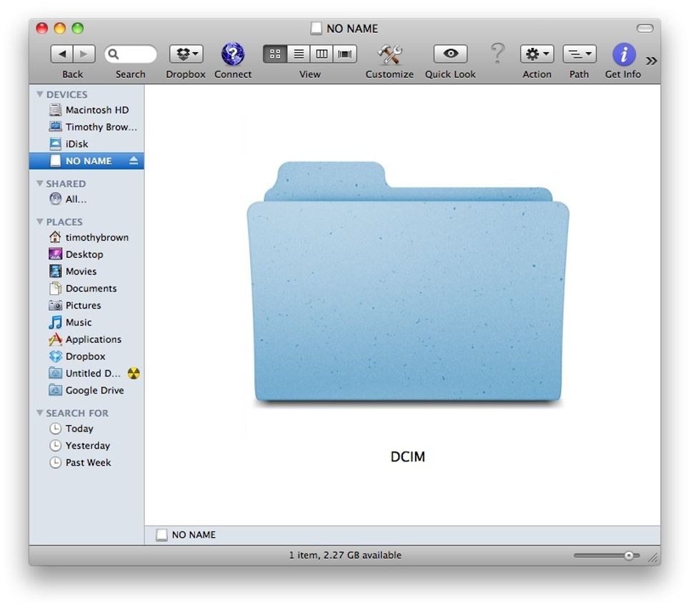Open Quick Look from the toolbar
Image resolution: width=700 pixels, height=605 pixels.
pos(449,54)
